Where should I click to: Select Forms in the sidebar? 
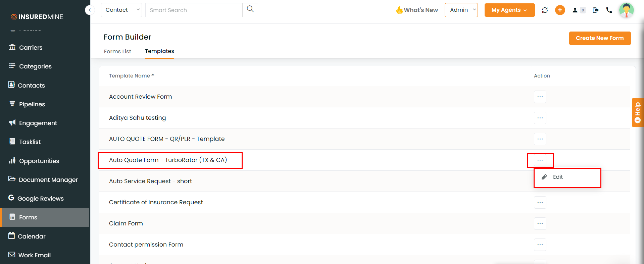pyautogui.click(x=45, y=217)
